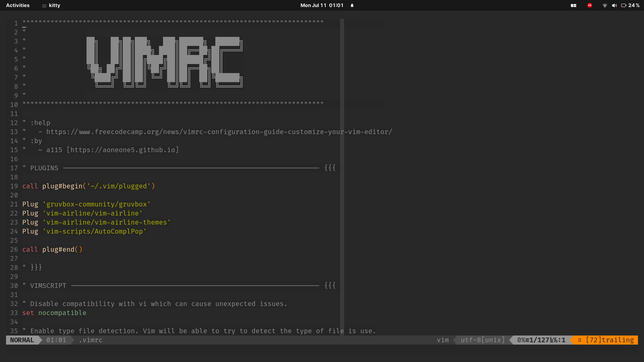Click the red M tray indicator icon
The height and width of the screenshot is (362, 644).
coord(590,5)
